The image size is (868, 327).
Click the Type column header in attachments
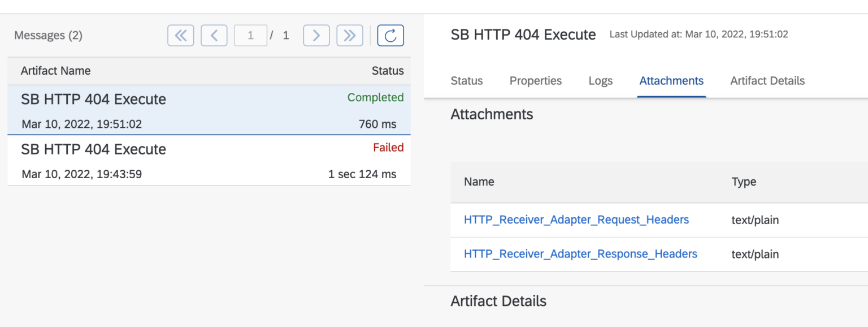coord(744,182)
